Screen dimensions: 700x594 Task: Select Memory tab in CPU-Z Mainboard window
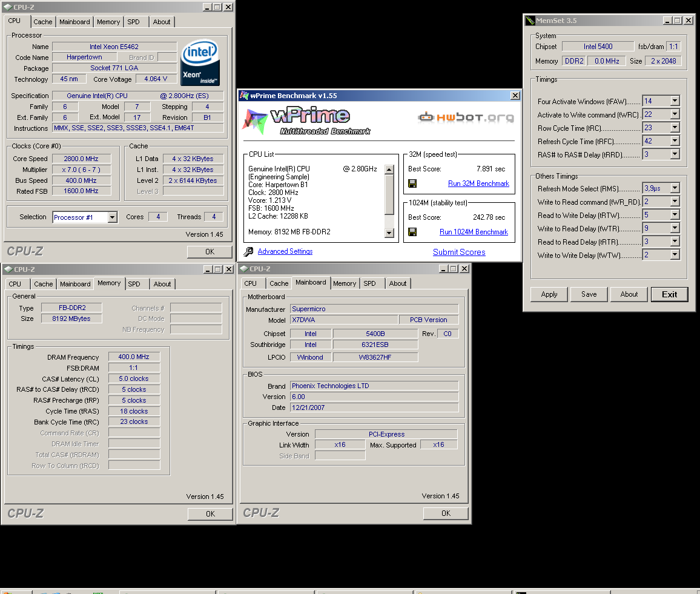[345, 283]
